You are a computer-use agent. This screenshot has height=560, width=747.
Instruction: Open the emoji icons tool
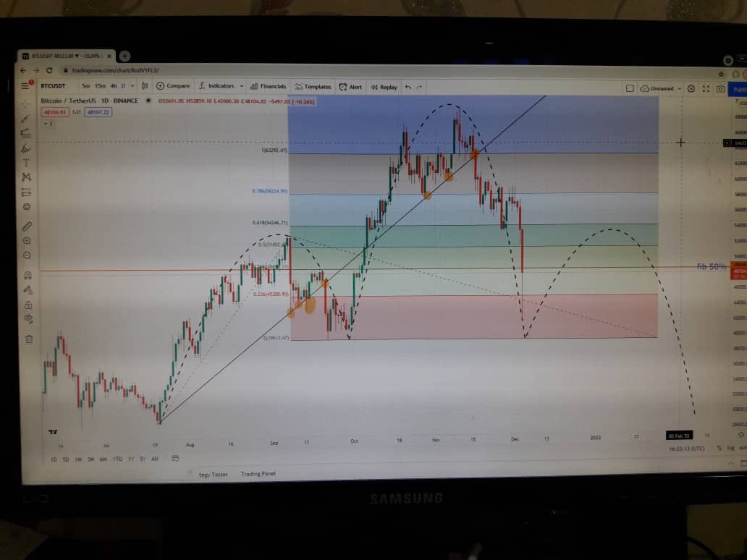click(27, 207)
